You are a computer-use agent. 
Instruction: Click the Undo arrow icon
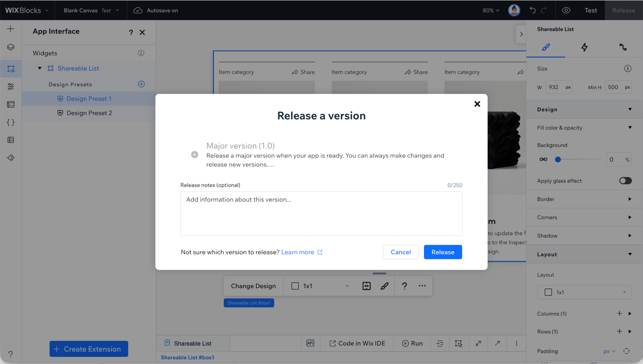tap(532, 10)
